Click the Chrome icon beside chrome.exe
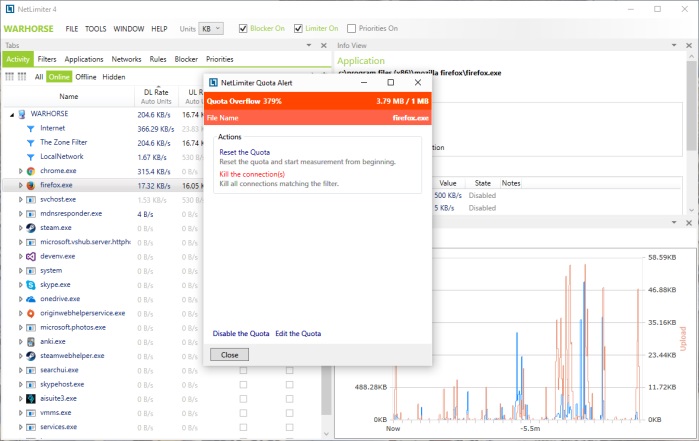699x441 pixels. click(31, 171)
